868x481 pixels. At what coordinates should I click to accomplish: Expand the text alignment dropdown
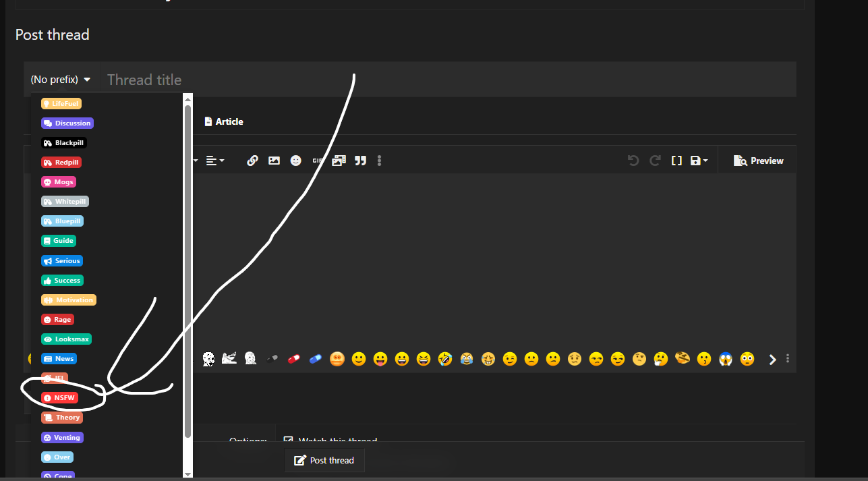coord(215,161)
